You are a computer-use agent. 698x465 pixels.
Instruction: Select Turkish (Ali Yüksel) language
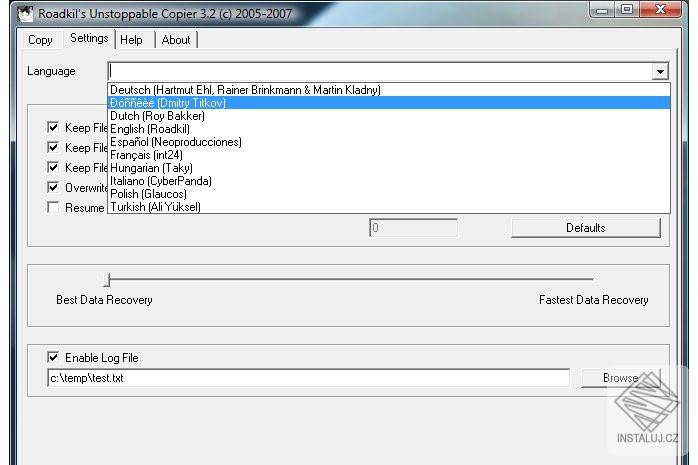[x=389, y=207]
